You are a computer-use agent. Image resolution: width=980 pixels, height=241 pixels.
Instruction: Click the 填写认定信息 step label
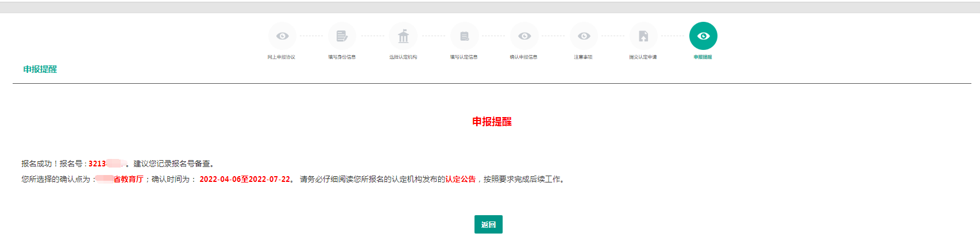point(464,57)
